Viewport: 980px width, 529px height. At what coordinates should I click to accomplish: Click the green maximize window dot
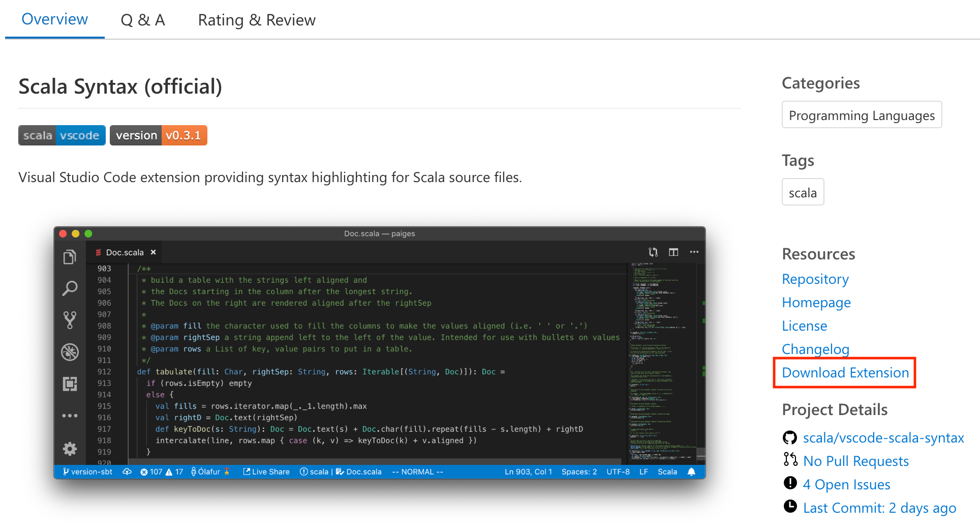(x=88, y=234)
